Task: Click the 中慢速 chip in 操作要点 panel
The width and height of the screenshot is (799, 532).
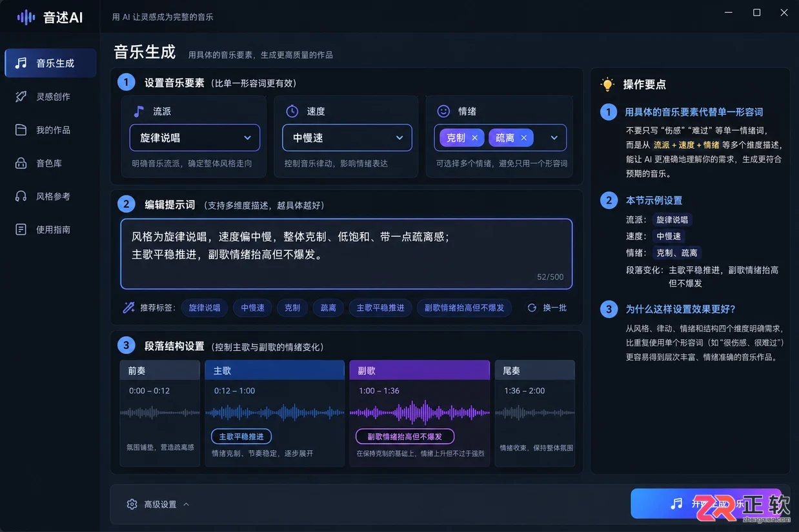Action: tap(668, 237)
